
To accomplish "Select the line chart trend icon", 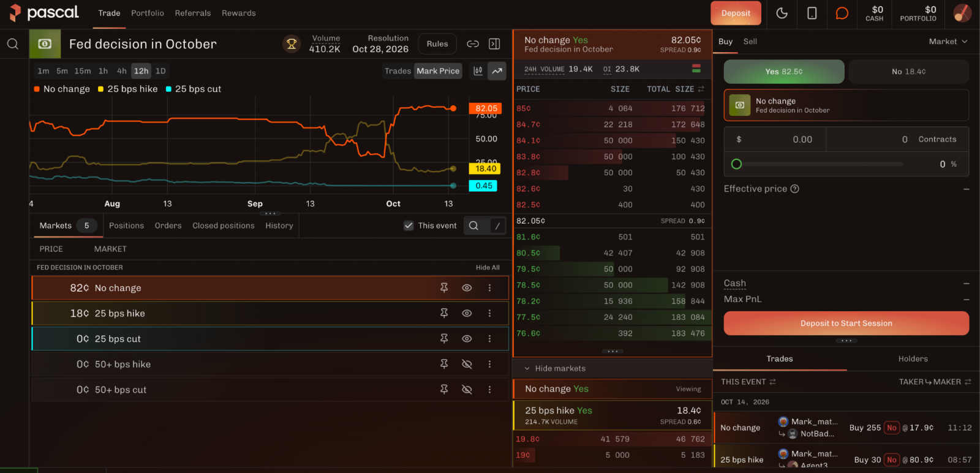I will coord(497,71).
